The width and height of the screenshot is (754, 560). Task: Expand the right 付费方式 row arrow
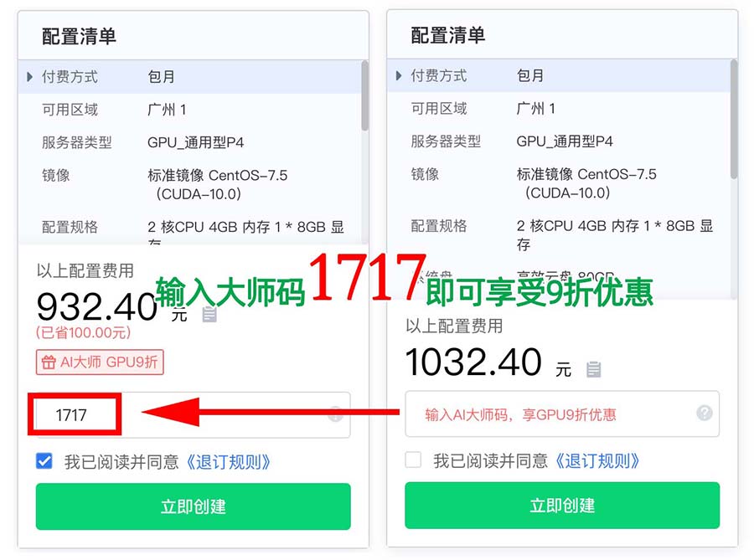pyautogui.click(x=399, y=75)
